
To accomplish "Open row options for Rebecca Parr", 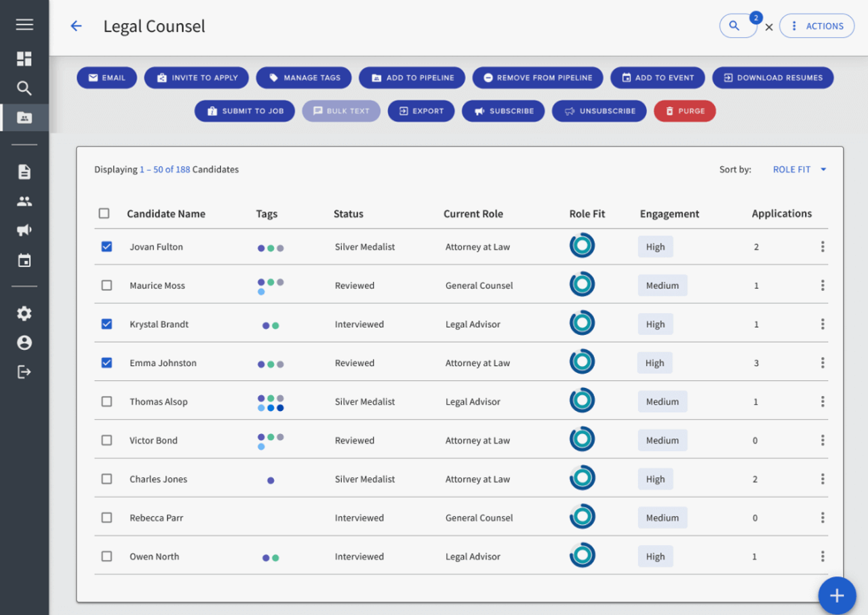I will pos(823,517).
